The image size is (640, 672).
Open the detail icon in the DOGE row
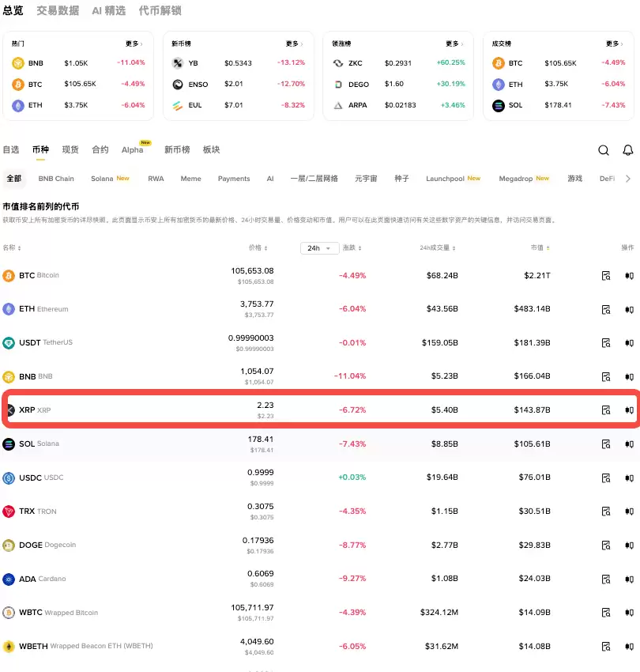(x=606, y=546)
